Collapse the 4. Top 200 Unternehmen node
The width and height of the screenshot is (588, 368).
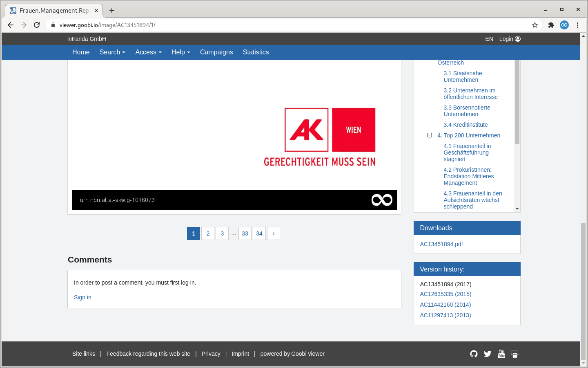tap(430, 135)
